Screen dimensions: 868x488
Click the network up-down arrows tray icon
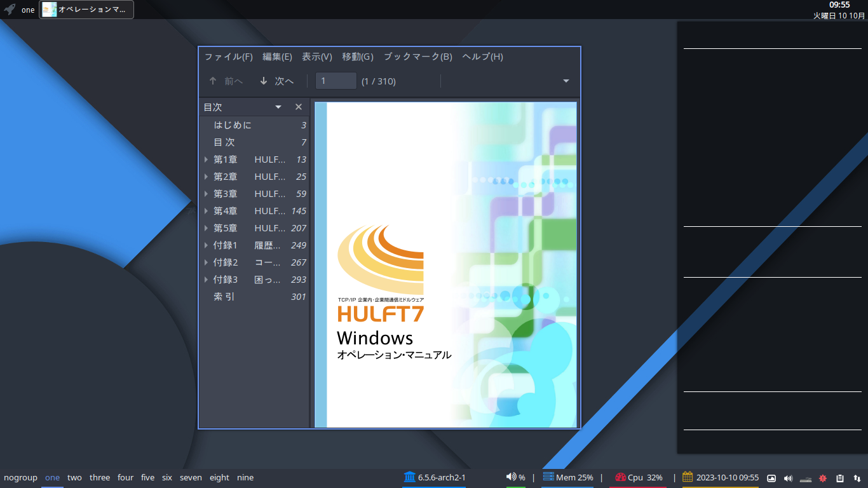pos(857,478)
